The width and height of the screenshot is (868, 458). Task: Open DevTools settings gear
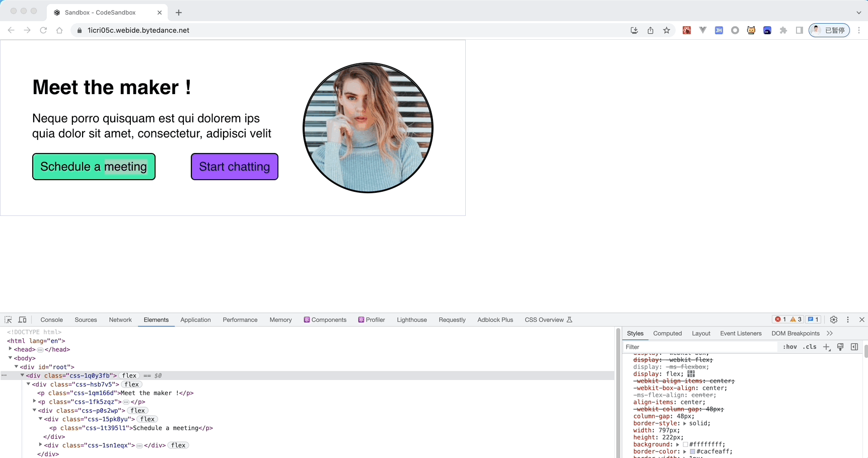[x=834, y=320]
